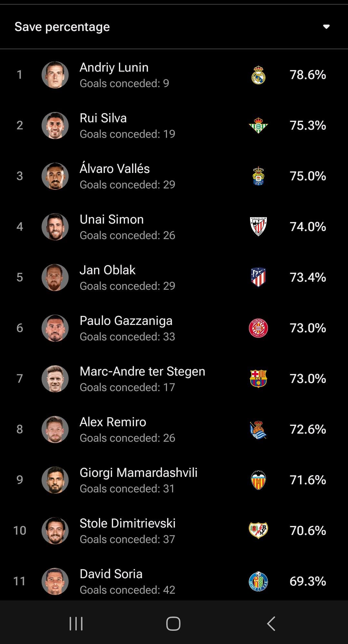The height and width of the screenshot is (644, 348).
Task: Tap the Athletic Club crest
Action: pyautogui.click(x=258, y=226)
